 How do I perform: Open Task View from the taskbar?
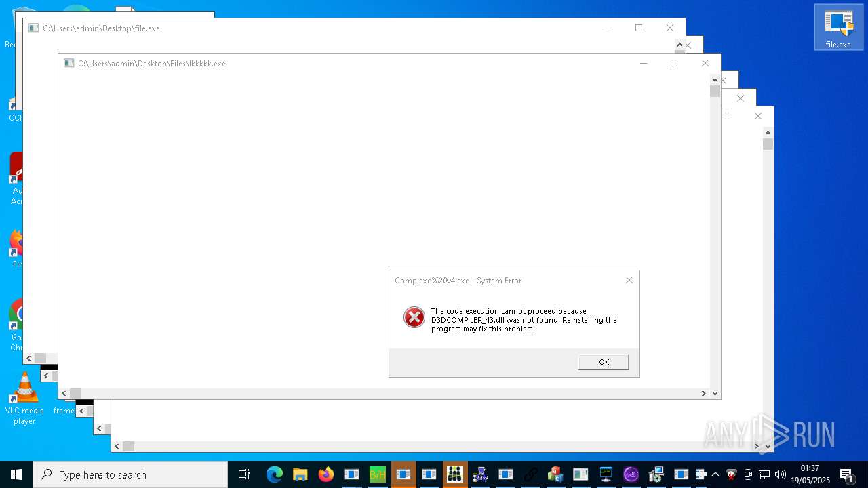tap(244, 474)
